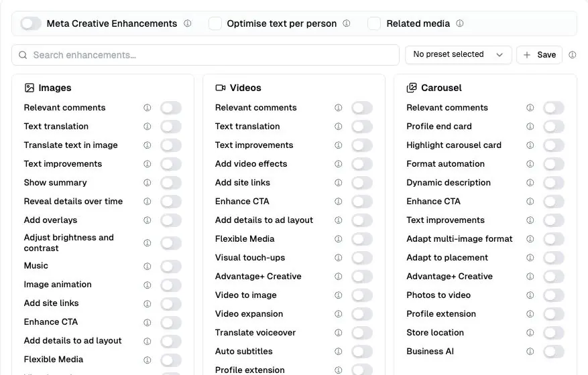Enable Images Flexible Media toggle
The image size is (588, 375).
pyautogui.click(x=171, y=360)
